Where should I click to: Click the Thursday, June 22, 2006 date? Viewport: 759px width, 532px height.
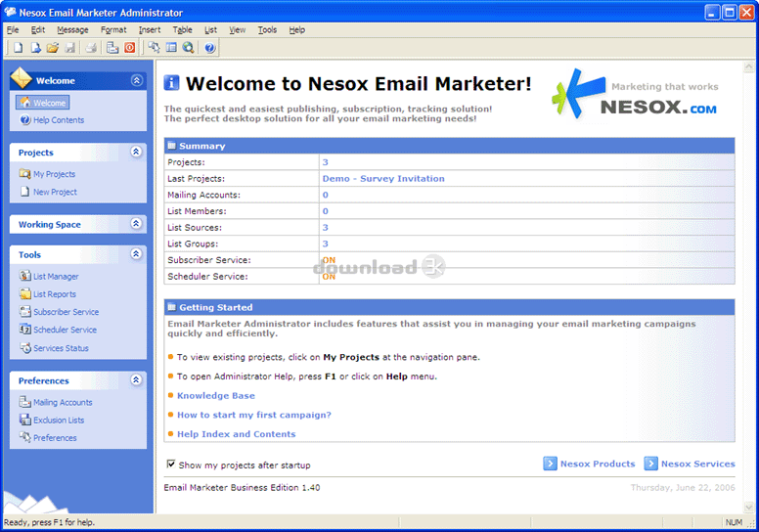683,487
